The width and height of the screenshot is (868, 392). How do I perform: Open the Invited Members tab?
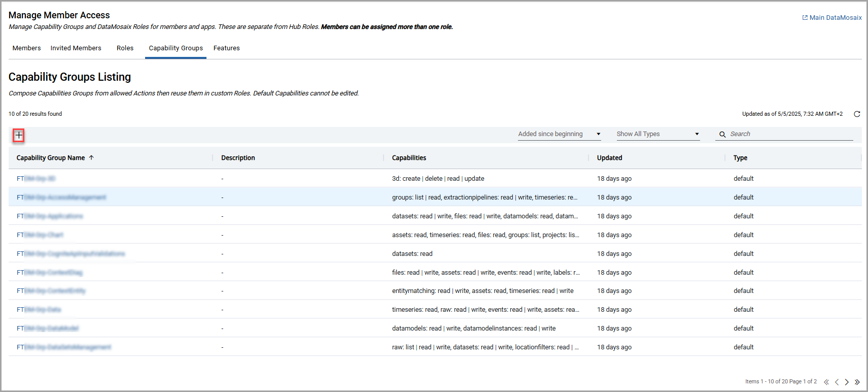pos(76,48)
